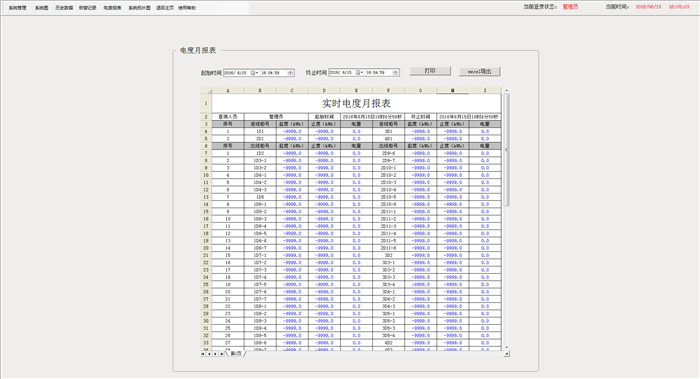Click the spreadsheet vertical scrollbar thumb
The height and width of the screenshot is (379, 700).
point(506,150)
